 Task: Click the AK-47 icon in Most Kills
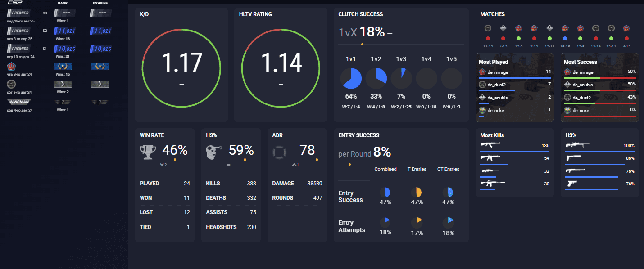pyautogui.click(x=490, y=145)
